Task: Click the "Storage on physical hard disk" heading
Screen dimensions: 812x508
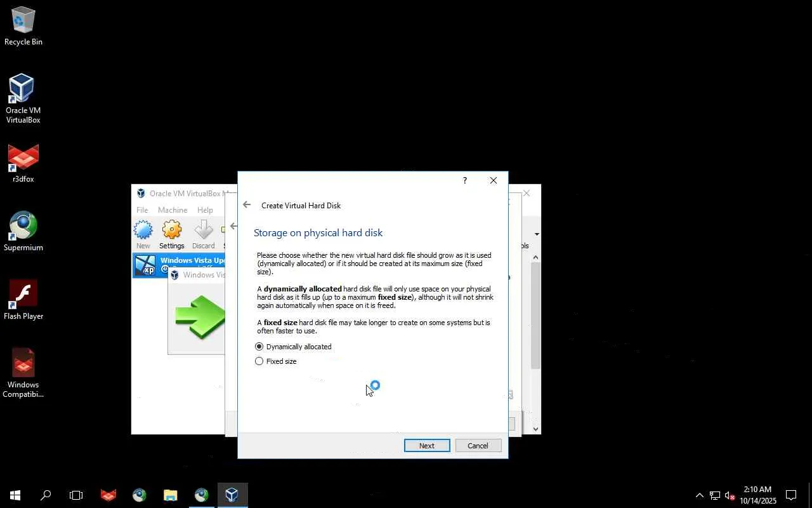Action: (318, 233)
